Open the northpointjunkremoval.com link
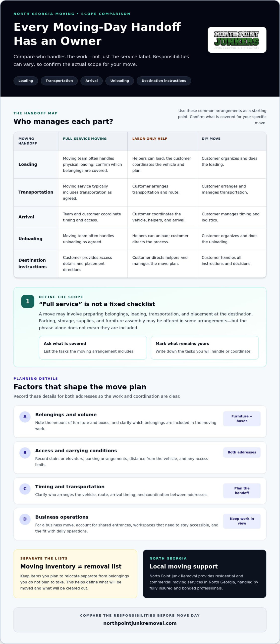 click(x=140, y=623)
